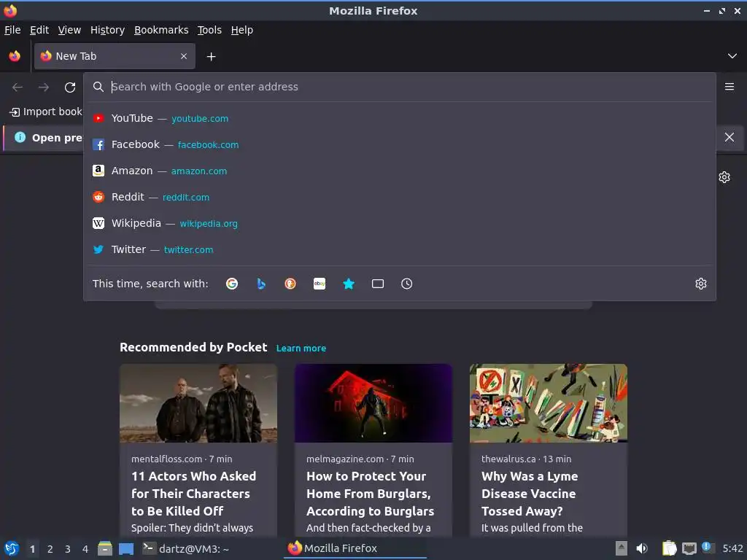
Task: Open the Help menu
Action: (242, 30)
